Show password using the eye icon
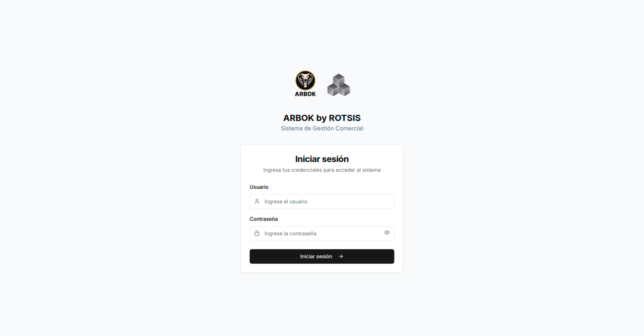 tap(387, 233)
